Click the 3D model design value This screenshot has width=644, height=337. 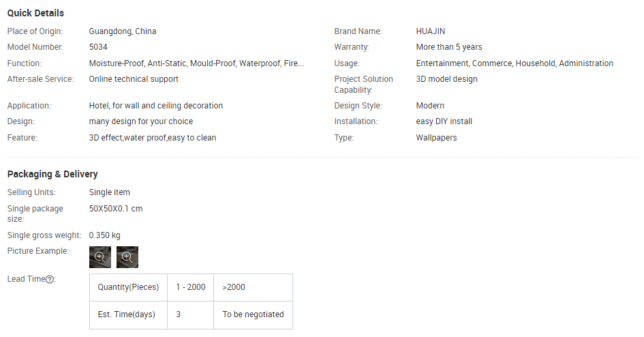click(x=446, y=79)
